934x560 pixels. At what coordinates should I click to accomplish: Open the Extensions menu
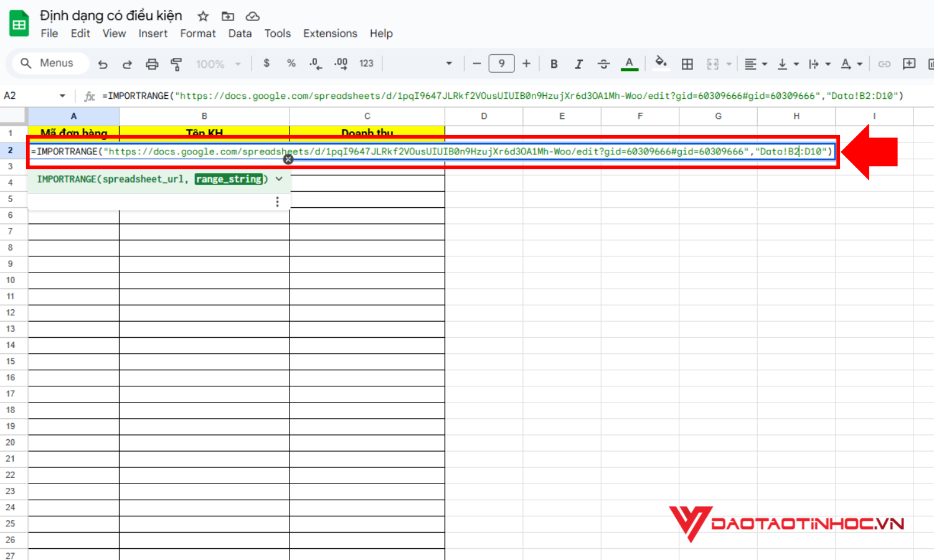tap(330, 34)
